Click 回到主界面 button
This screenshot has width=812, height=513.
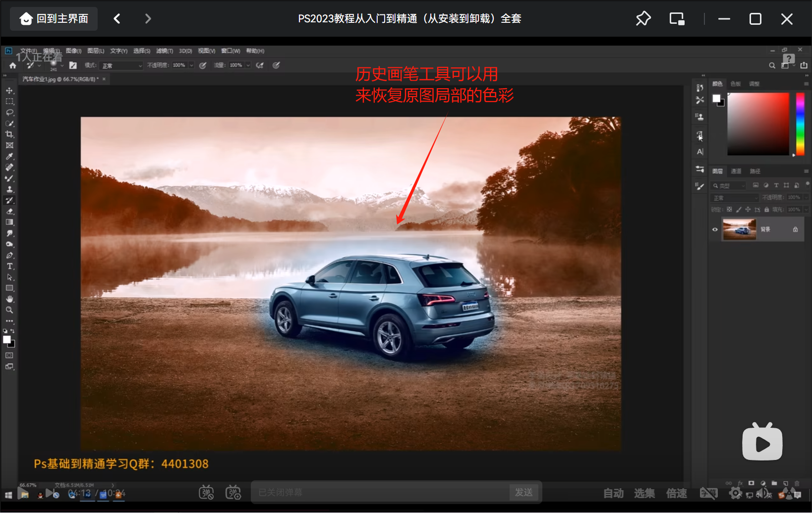(54, 19)
